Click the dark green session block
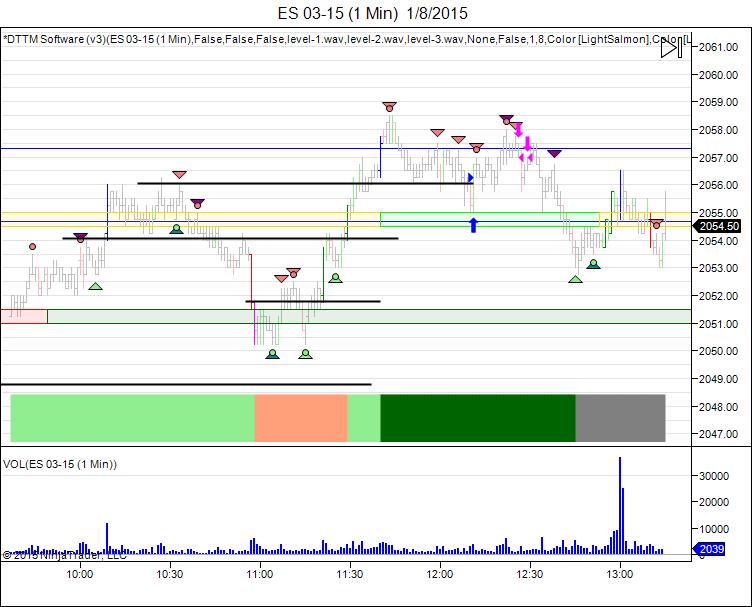The image size is (752, 607). click(478, 418)
